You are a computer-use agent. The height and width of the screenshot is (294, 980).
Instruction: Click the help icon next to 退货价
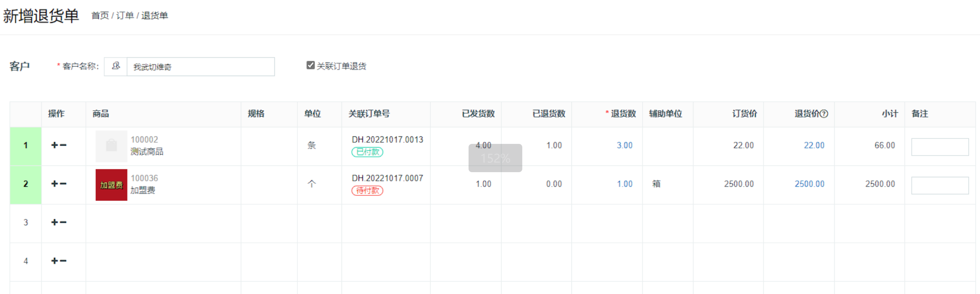(x=824, y=114)
